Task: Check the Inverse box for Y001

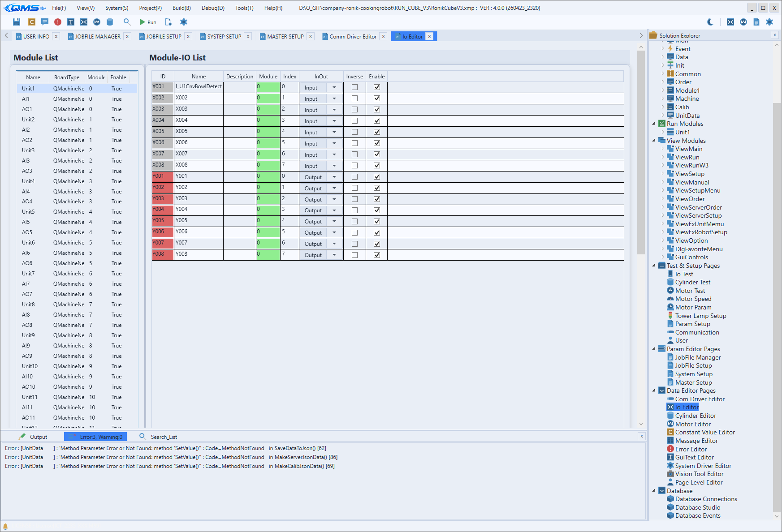Action: pos(354,177)
